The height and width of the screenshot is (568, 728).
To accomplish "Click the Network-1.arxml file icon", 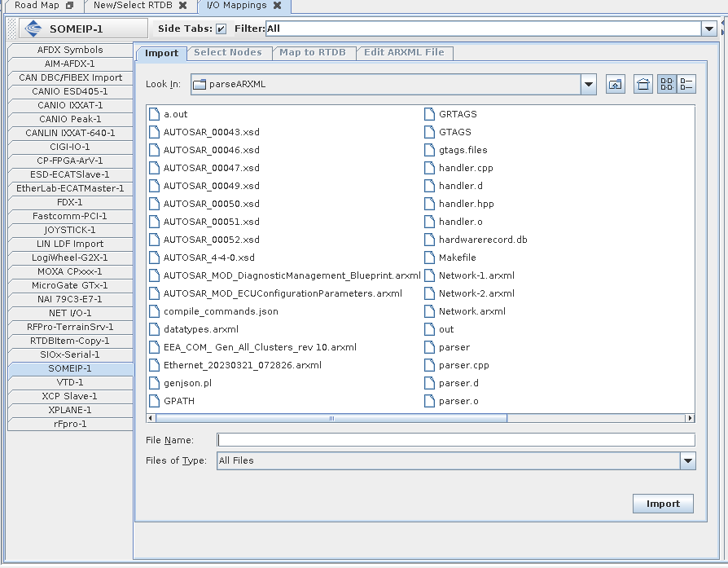I will (x=429, y=275).
